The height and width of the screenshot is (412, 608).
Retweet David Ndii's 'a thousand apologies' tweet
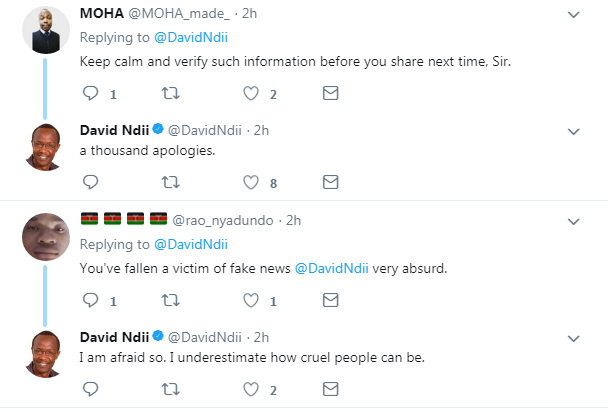point(171,182)
